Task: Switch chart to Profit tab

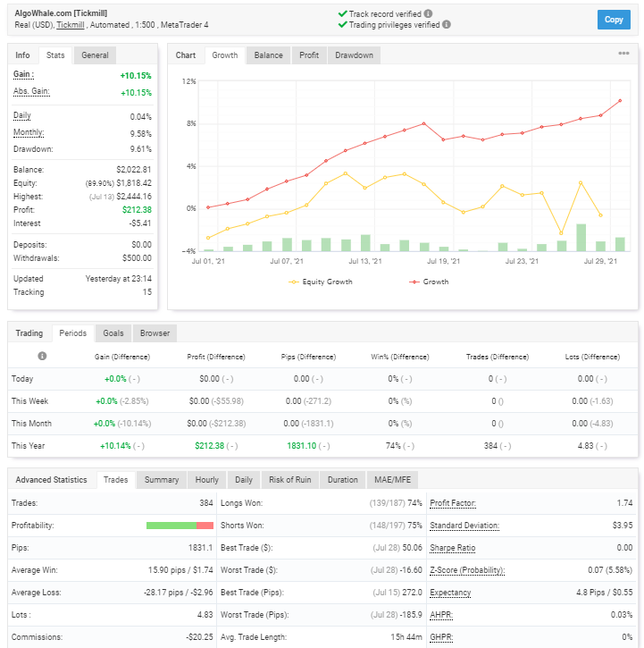Action: (309, 55)
